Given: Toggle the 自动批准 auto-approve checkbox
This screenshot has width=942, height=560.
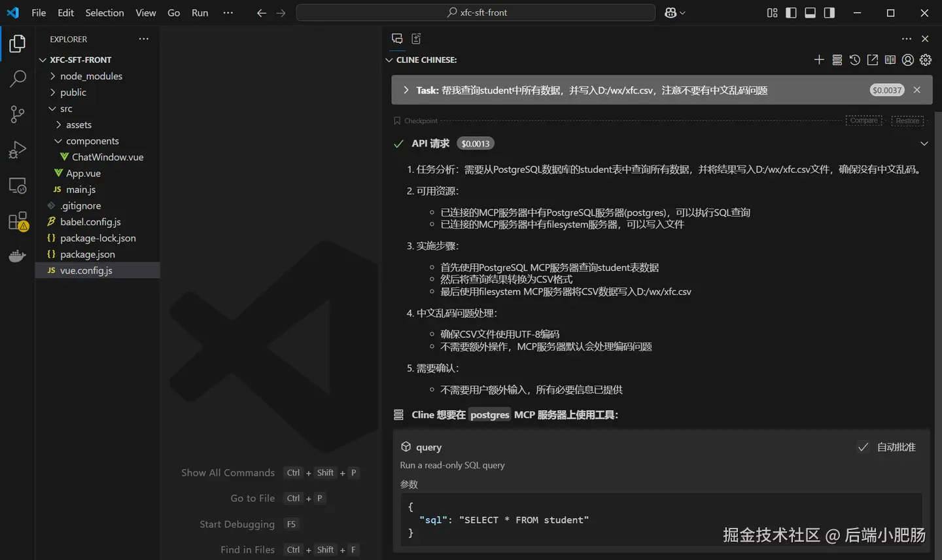Looking at the screenshot, I should (863, 447).
